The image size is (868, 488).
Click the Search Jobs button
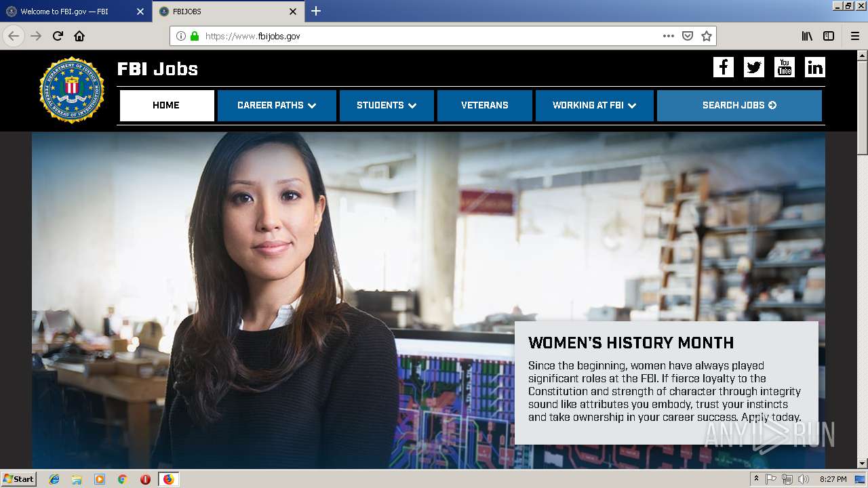pyautogui.click(x=739, y=106)
